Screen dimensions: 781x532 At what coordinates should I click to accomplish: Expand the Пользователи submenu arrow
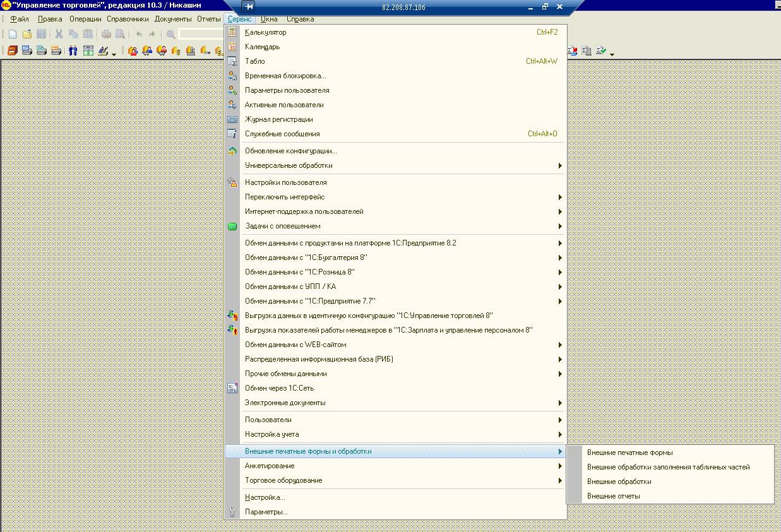tap(560, 420)
